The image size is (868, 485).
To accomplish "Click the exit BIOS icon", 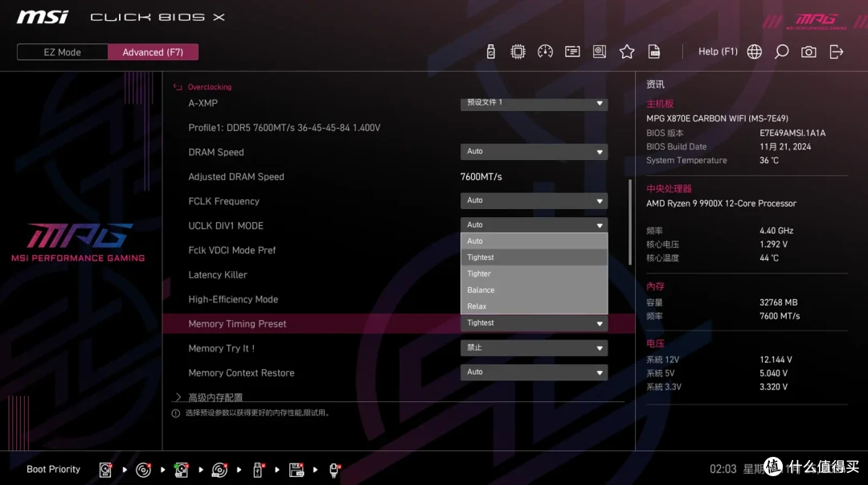I will (837, 51).
